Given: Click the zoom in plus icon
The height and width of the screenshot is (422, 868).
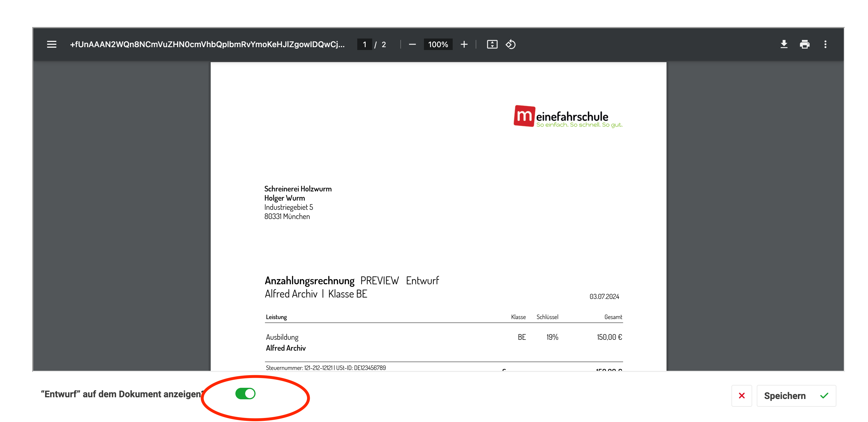Looking at the screenshot, I should tap(464, 45).
